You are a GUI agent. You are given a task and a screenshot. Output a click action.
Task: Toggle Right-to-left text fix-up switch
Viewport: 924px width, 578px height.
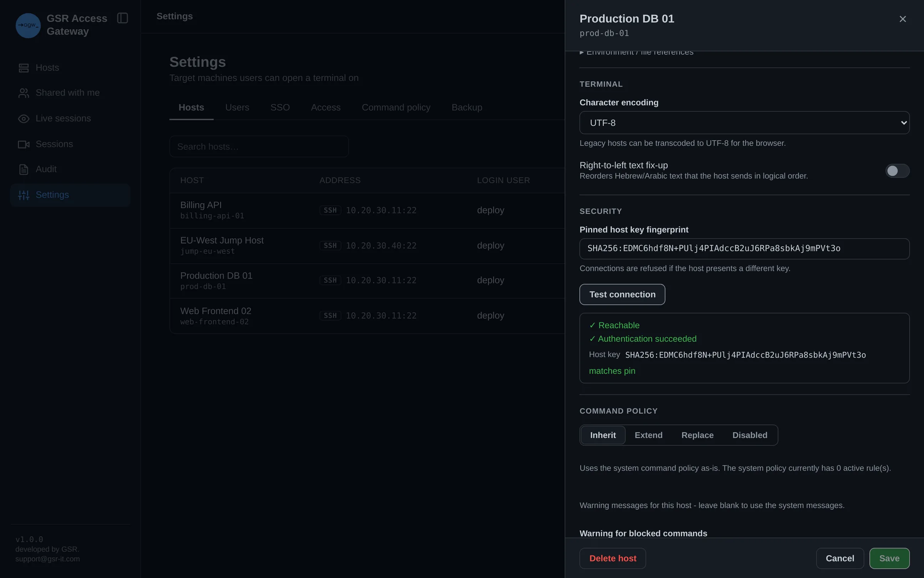point(897,171)
